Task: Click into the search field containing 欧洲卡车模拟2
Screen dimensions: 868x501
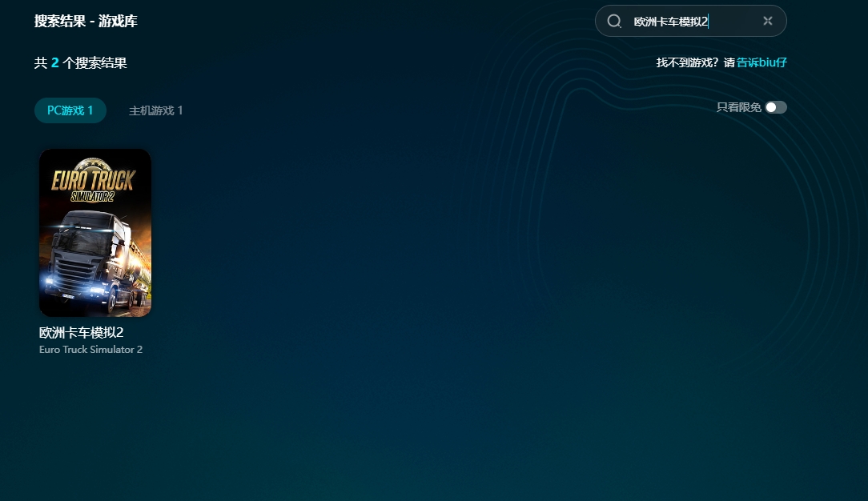Action: tap(691, 21)
